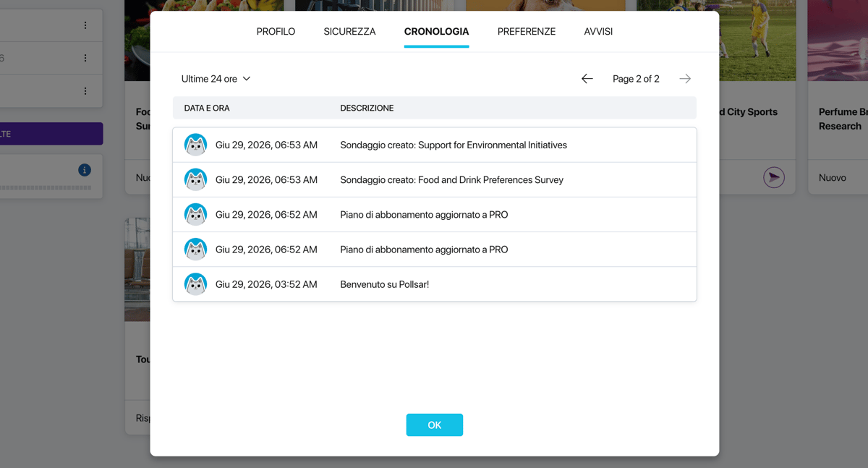Image resolution: width=868 pixels, height=468 pixels.
Task: Click 'Page 2 of 2' indicator
Action: tap(636, 79)
